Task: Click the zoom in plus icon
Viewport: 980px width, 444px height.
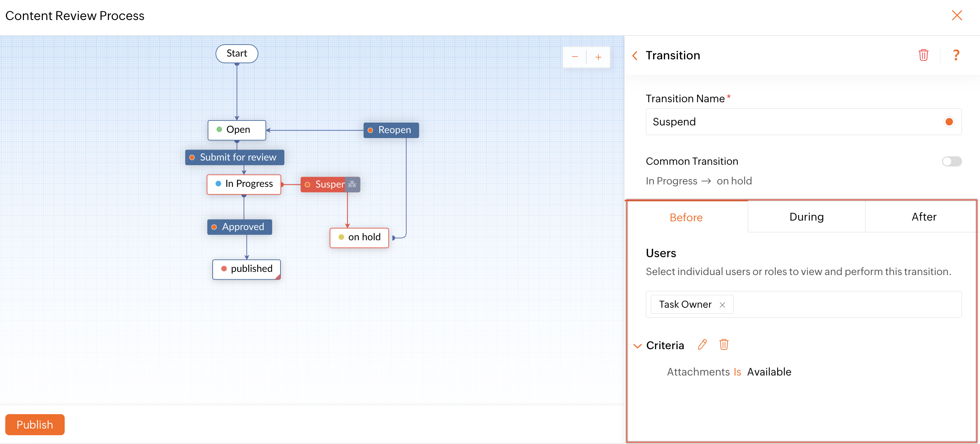Action: click(598, 57)
